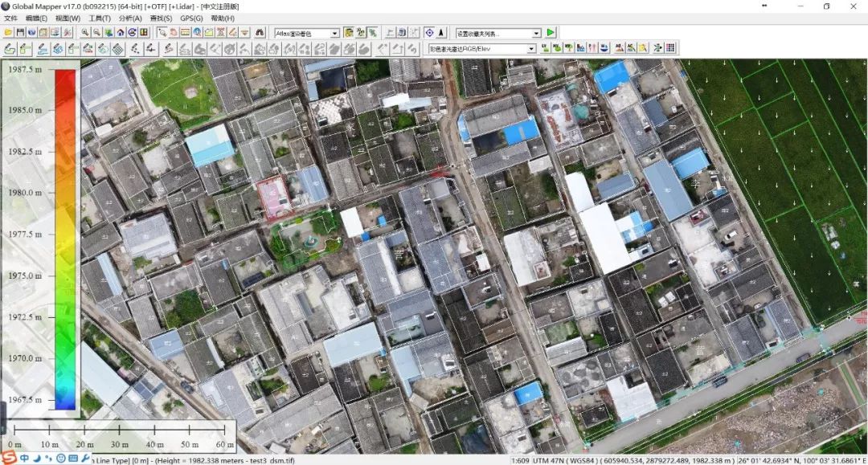This screenshot has height=465, width=868.
Task: Toggle the moon half-width input icon
Action: [37, 458]
